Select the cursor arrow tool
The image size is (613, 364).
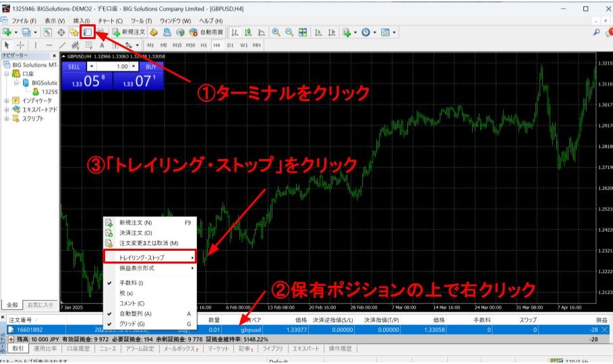(x=7, y=45)
